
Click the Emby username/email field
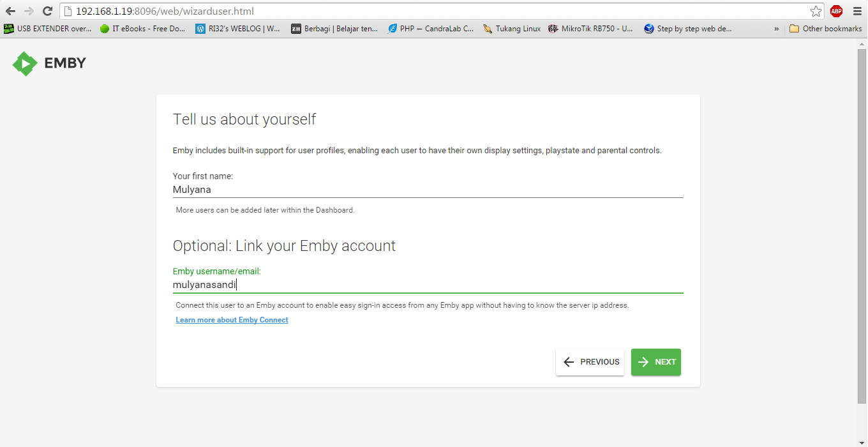(428, 285)
